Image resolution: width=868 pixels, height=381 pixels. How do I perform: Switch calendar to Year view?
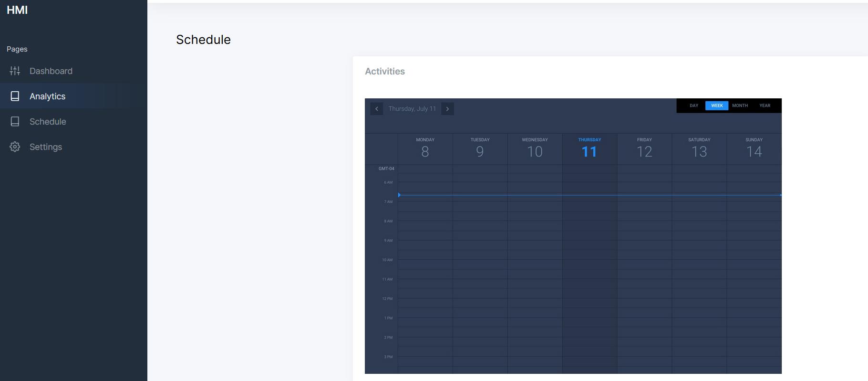click(x=765, y=106)
